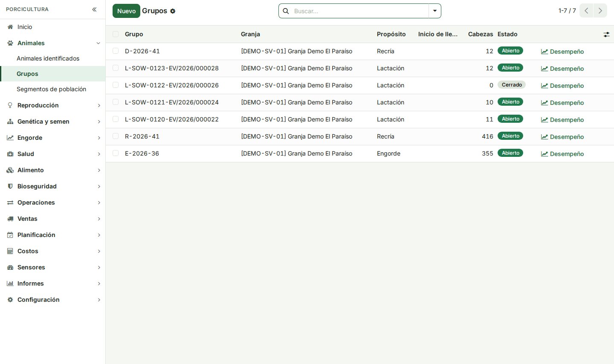Expand the Configuración section chevron
The image size is (614, 364).
click(x=99, y=300)
